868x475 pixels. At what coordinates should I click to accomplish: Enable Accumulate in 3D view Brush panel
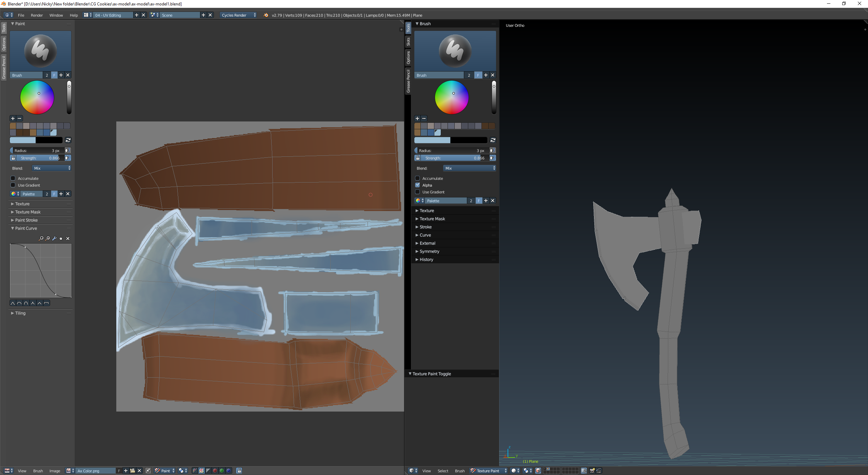(x=418, y=178)
